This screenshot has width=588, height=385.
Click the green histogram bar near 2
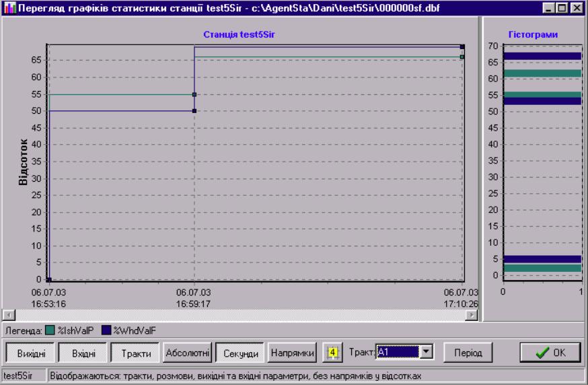point(543,268)
